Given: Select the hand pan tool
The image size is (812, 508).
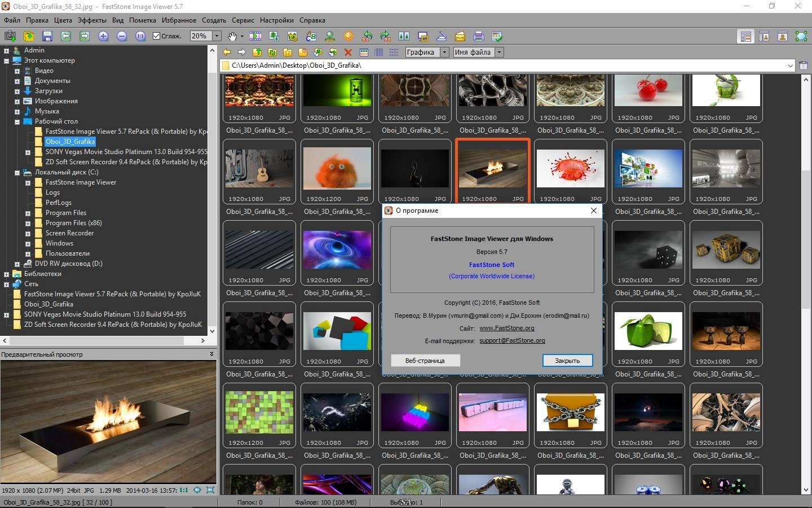Looking at the screenshot, I should [x=232, y=36].
